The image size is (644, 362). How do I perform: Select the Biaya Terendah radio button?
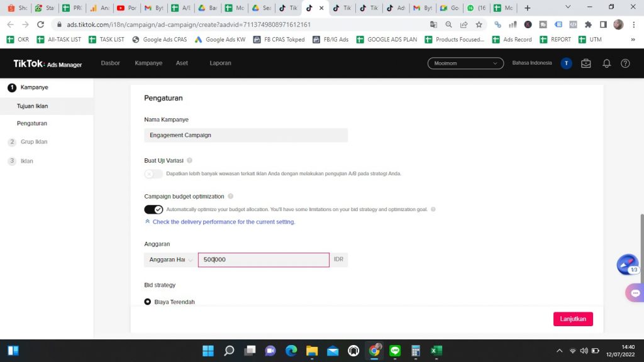[148, 302]
